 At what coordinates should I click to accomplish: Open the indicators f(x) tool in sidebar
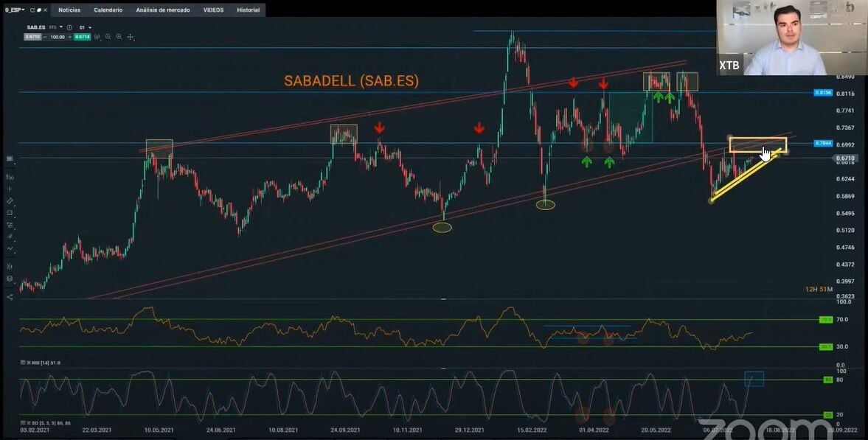tap(10, 177)
